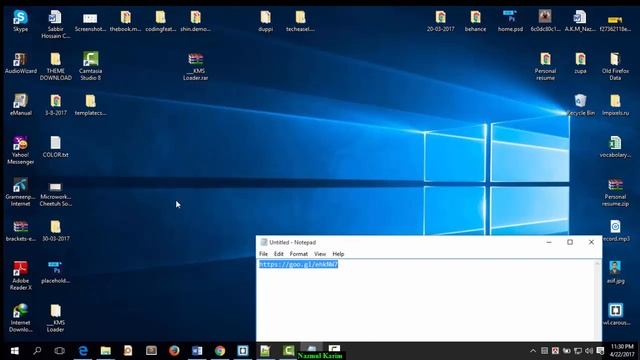Open Notepad's View menu
The width and height of the screenshot is (640, 360).
click(x=320, y=254)
